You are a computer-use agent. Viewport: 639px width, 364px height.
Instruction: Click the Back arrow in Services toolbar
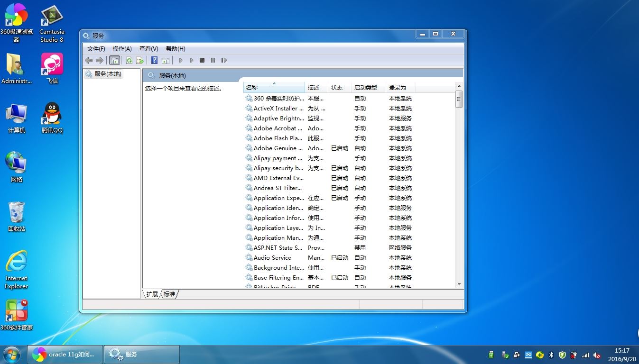[x=89, y=60]
